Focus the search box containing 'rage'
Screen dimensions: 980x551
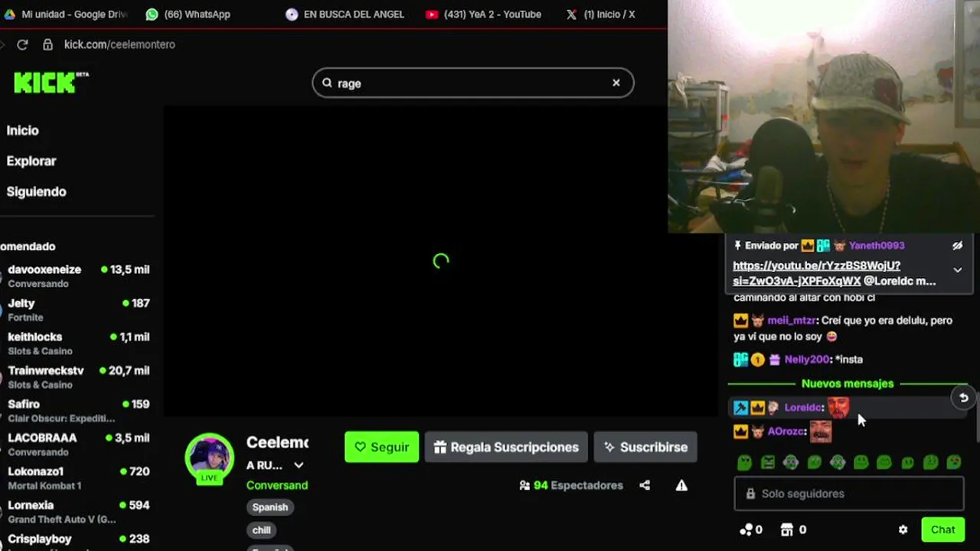click(x=472, y=83)
